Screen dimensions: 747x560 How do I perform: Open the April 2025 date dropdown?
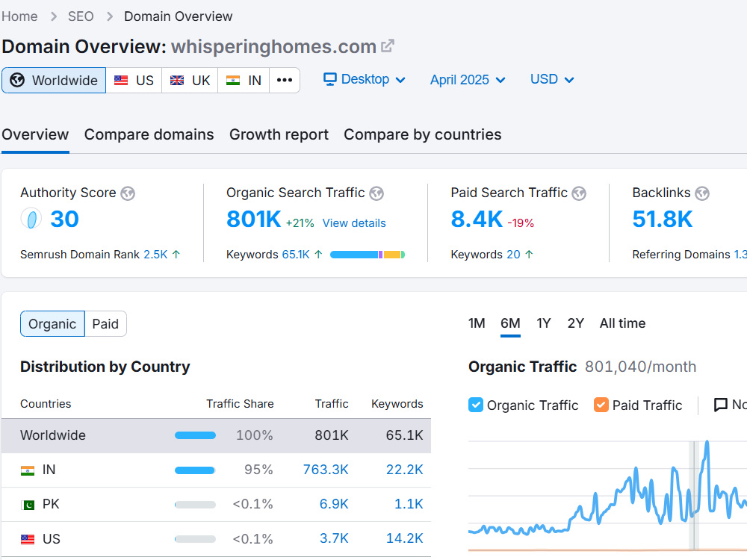point(468,80)
